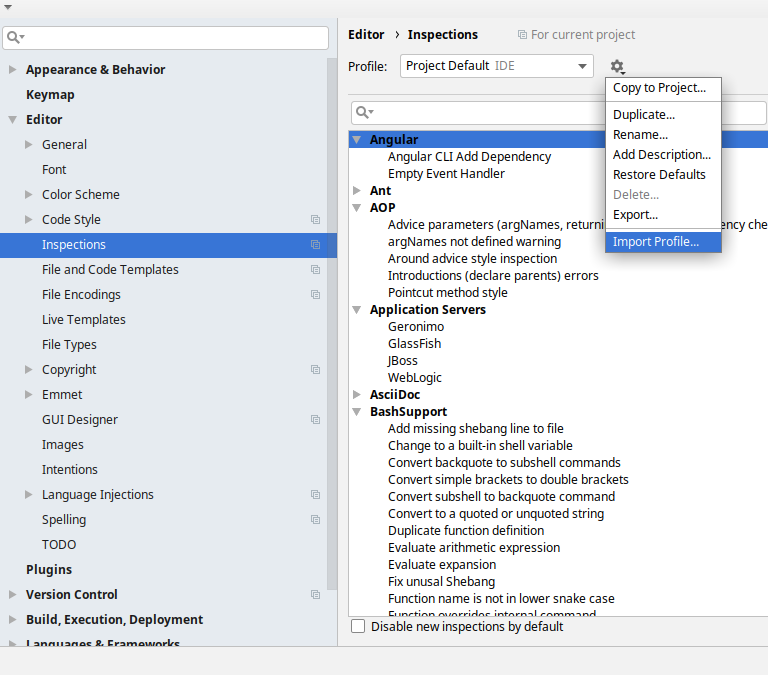Select Duplicate... in the profile menu
This screenshot has height=675, width=768.
pyautogui.click(x=644, y=115)
